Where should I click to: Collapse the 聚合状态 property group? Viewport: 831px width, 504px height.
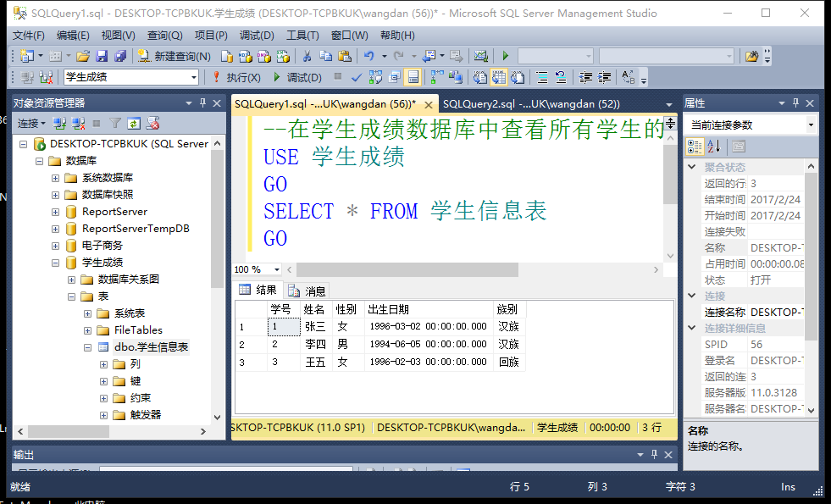pyautogui.click(x=692, y=167)
